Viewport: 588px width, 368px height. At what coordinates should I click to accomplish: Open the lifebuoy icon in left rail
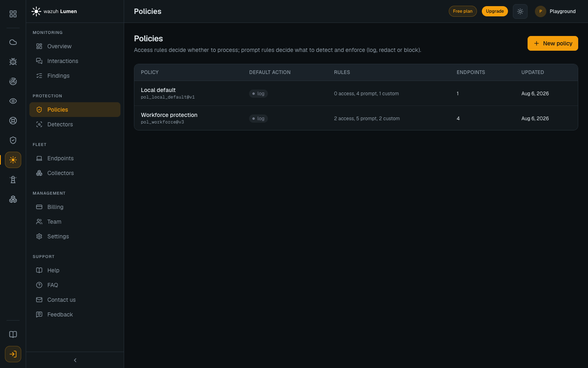(13, 121)
